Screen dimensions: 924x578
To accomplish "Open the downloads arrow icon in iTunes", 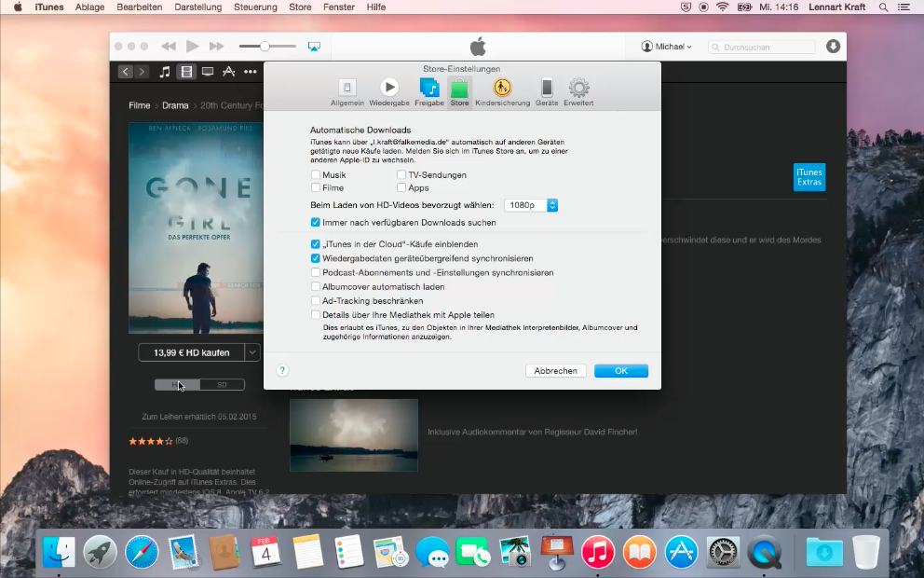I will 833,46.
